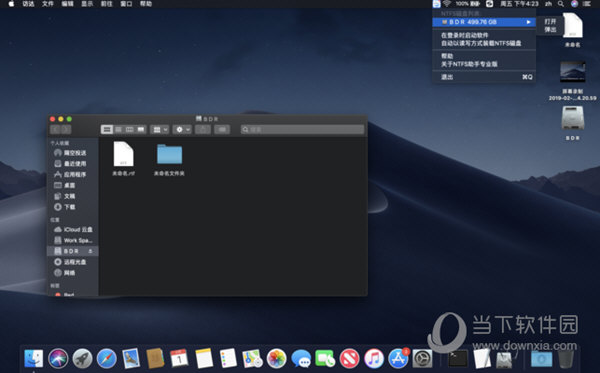Open Notification Center icon
The width and height of the screenshot is (600, 373).
click(x=587, y=4)
